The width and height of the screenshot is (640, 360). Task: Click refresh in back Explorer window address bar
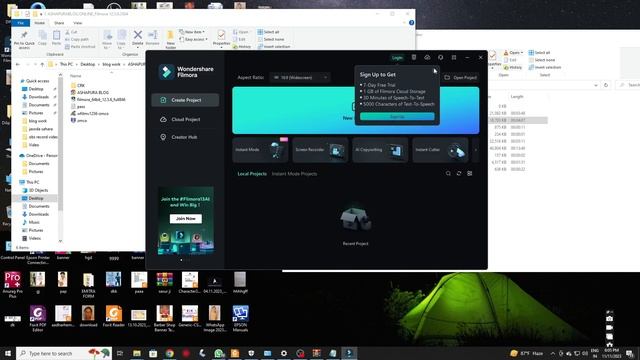click(606, 85)
